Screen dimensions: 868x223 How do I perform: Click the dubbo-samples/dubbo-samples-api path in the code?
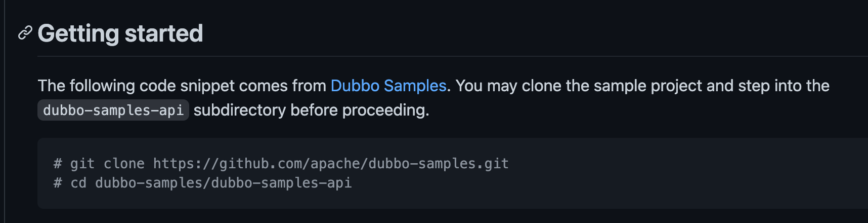[223, 183]
